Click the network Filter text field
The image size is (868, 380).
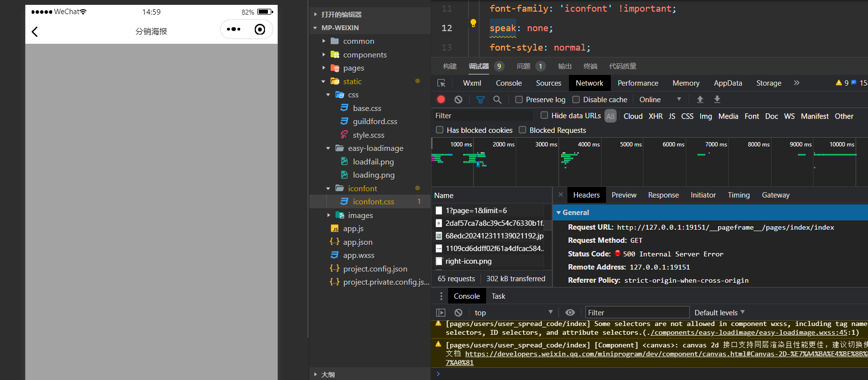(x=482, y=116)
